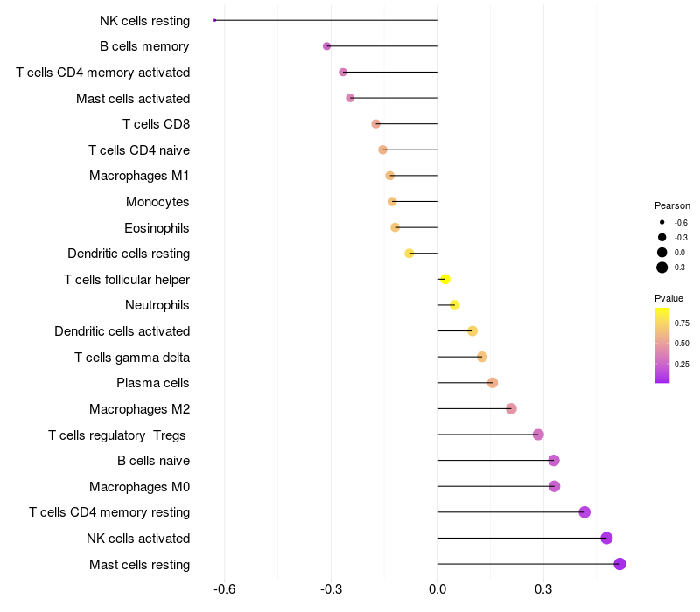Click the Pvalue gradient color bar
The width and height of the screenshot is (700, 612).
[662, 344]
